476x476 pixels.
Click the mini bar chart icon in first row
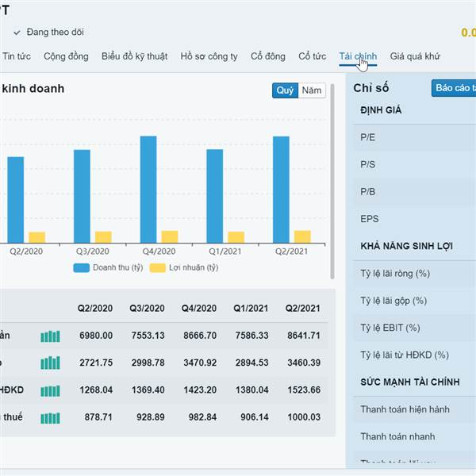tap(50, 336)
